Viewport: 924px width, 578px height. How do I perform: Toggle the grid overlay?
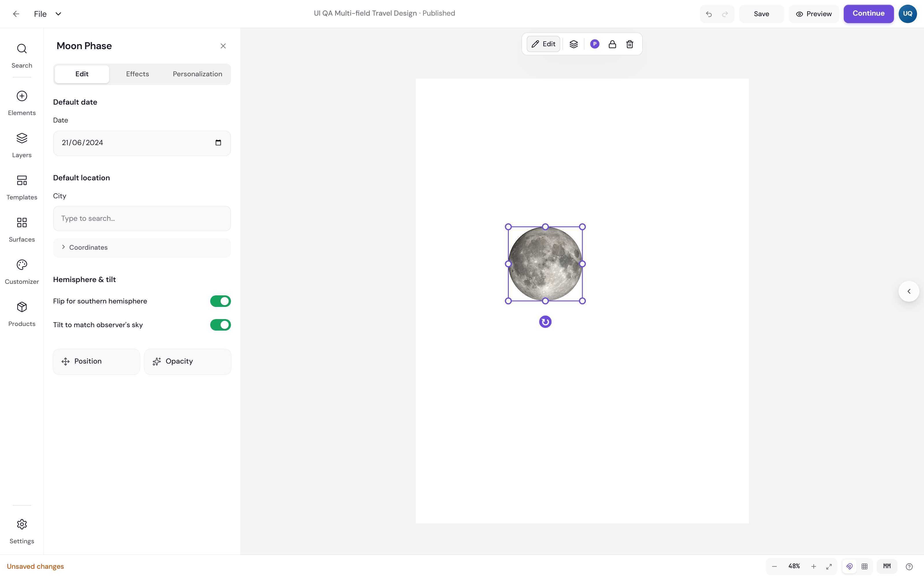pos(865,566)
